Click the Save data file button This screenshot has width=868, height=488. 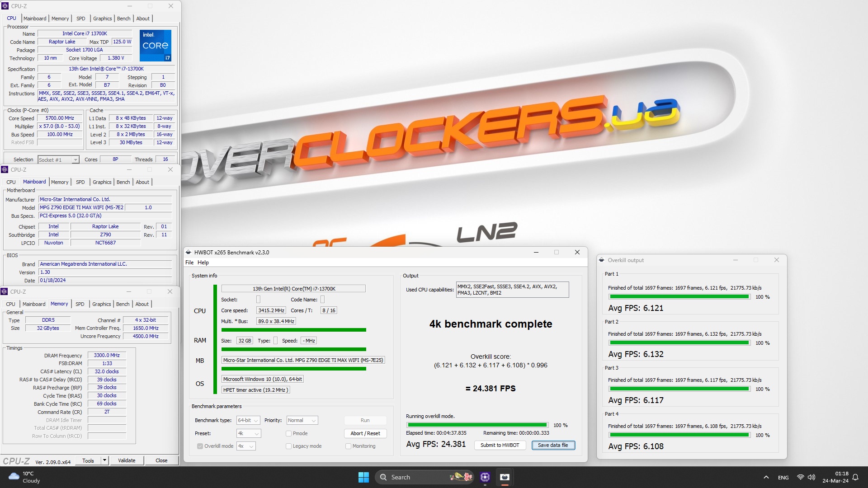(x=553, y=445)
